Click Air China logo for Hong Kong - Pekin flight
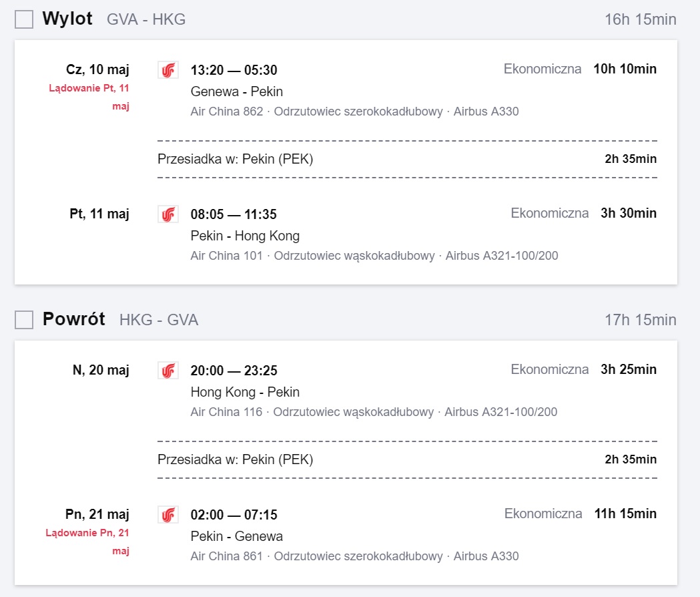Image resolution: width=700 pixels, height=597 pixels. [x=168, y=371]
